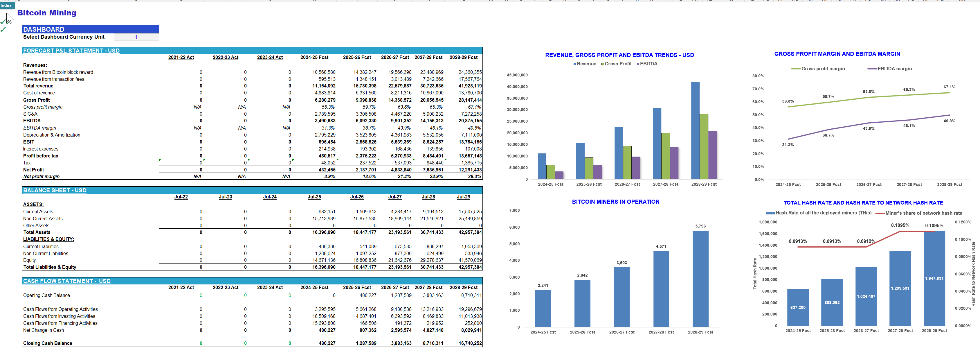The image size is (980, 353).
Task: Click the hash rate bar labeled 637,290
Action: (x=798, y=307)
